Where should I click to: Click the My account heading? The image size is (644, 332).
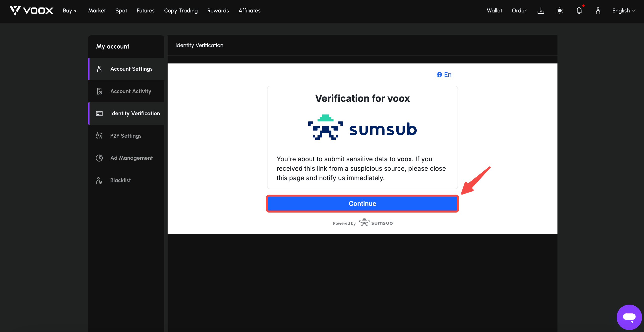tap(113, 46)
